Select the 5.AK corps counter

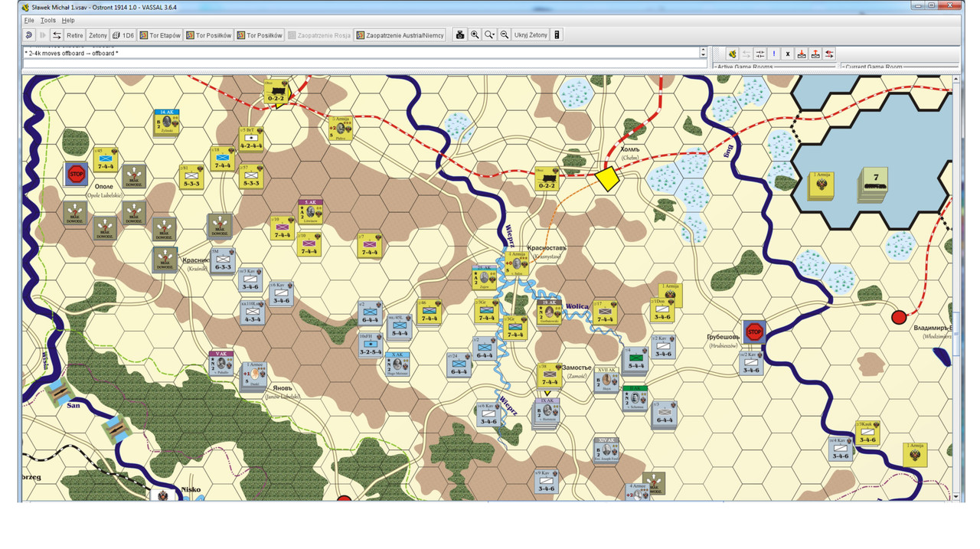click(310, 211)
